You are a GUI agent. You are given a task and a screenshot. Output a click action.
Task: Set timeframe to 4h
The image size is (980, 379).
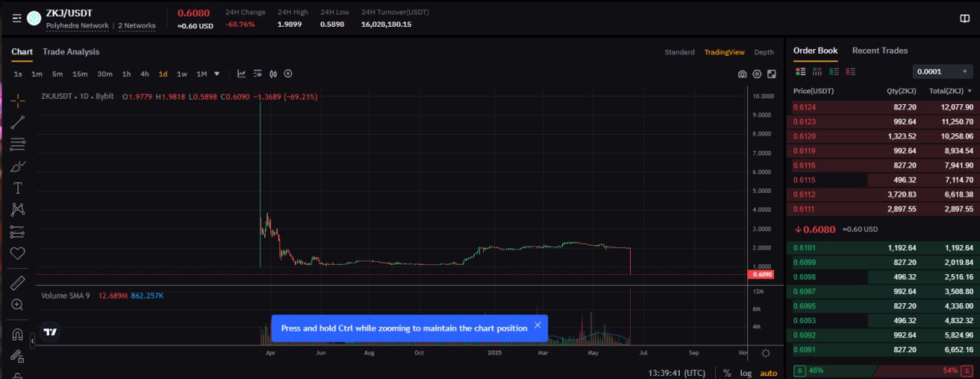click(x=145, y=74)
